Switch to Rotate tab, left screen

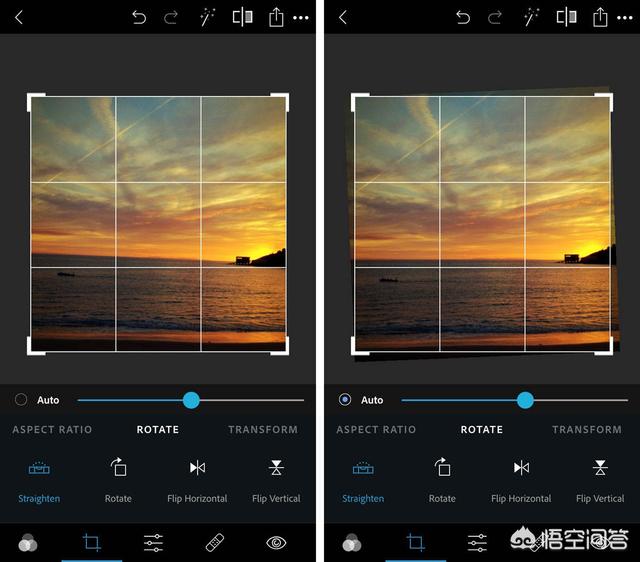coord(158,429)
